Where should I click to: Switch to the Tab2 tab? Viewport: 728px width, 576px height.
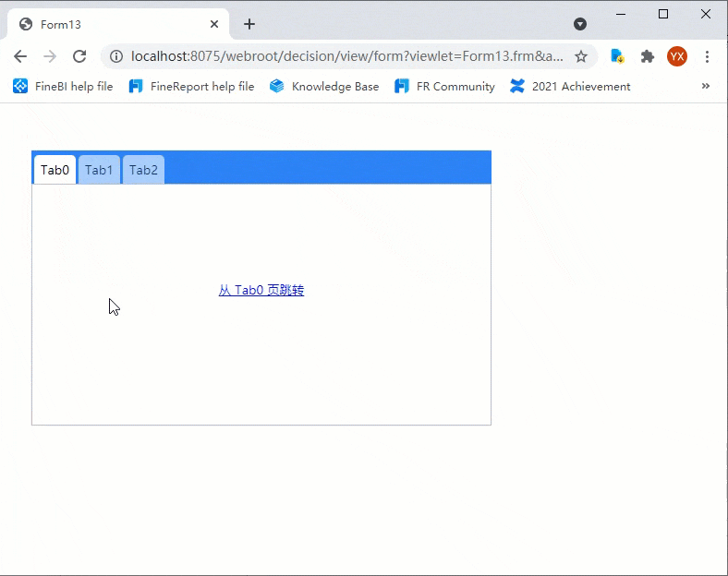click(143, 170)
